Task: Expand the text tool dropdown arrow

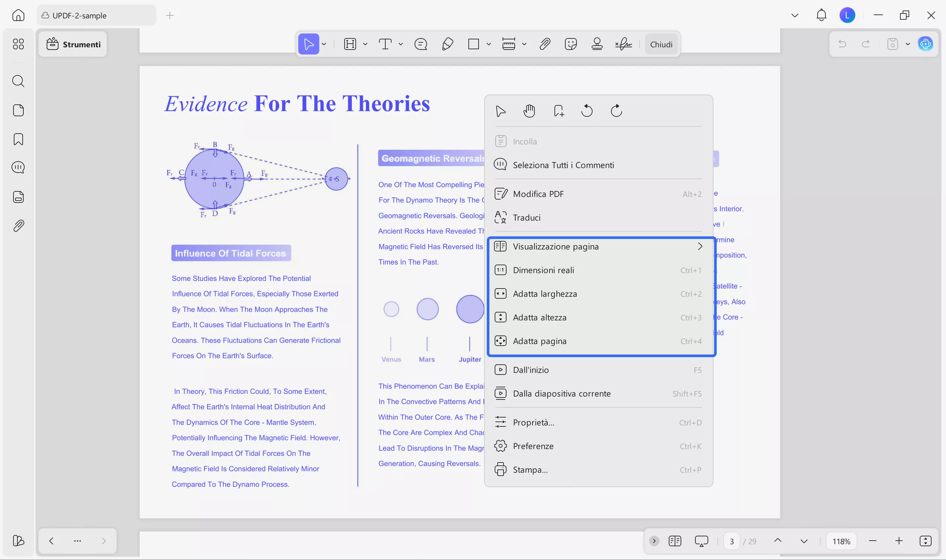Action: (400, 44)
